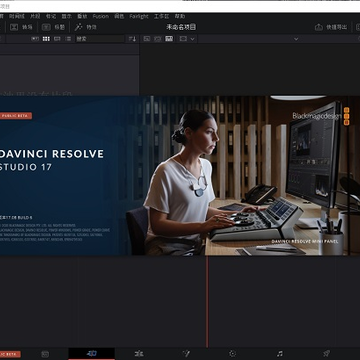Open the 片段 menu
This screenshot has height=360, width=360.
click(35, 16)
